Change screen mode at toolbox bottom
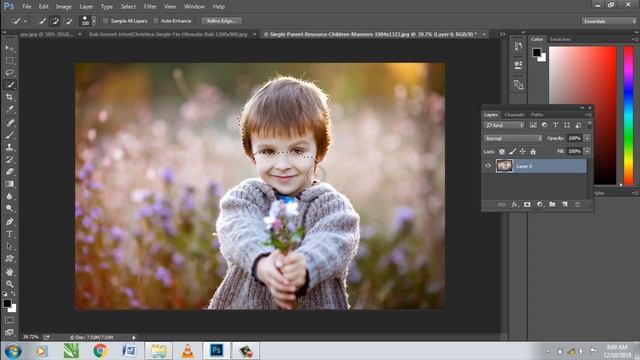The height and width of the screenshot is (360, 640). coord(9,332)
